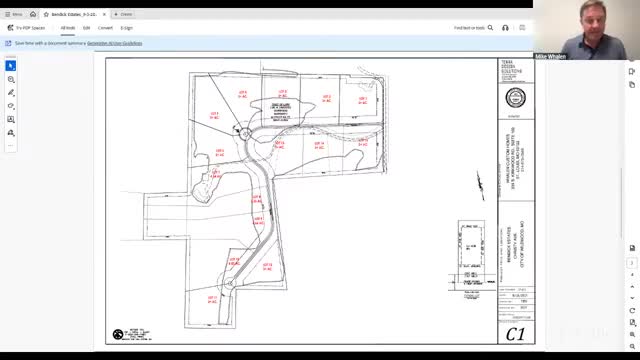Viewport: 640px width, 360px height.
Task: Open more tools ellipsis in left toolbar
Action: 11,146
